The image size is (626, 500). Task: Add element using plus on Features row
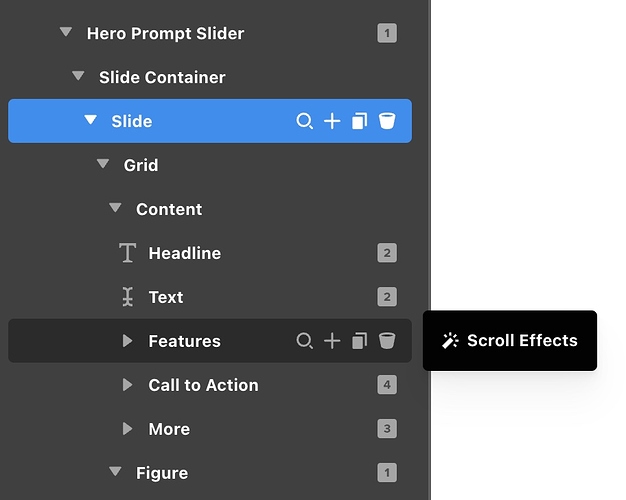tap(332, 341)
